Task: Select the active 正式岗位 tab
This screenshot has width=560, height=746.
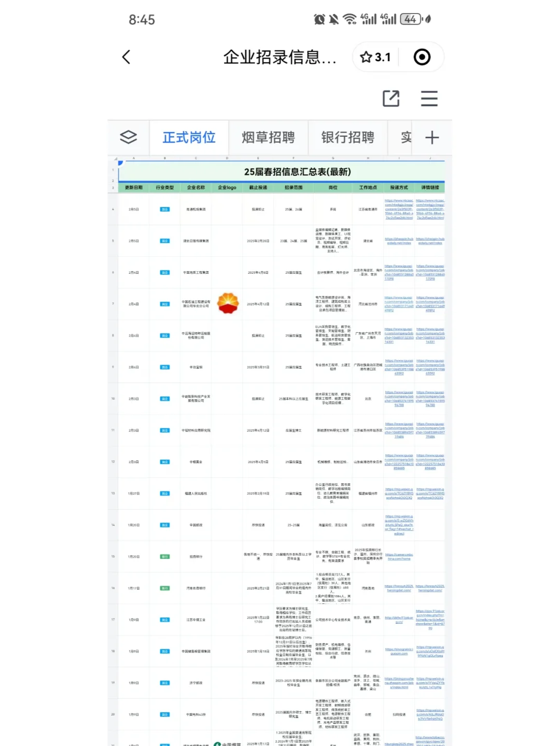Action: (188, 137)
